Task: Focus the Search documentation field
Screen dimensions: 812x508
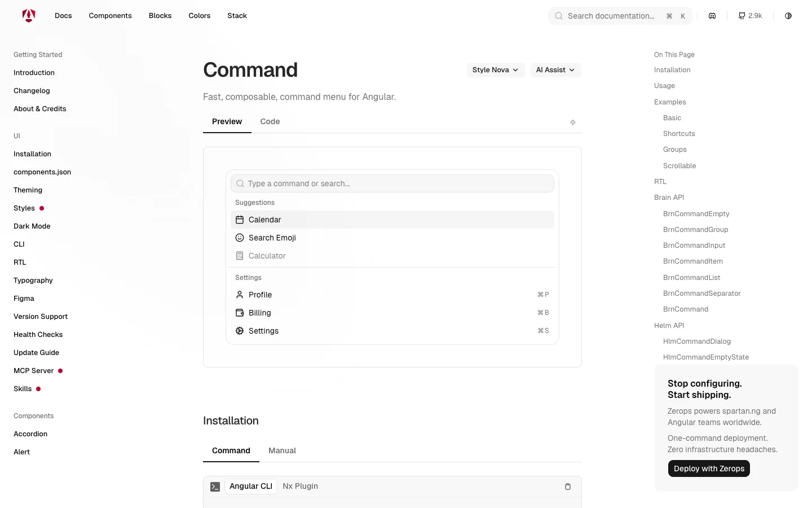Action: [620, 16]
